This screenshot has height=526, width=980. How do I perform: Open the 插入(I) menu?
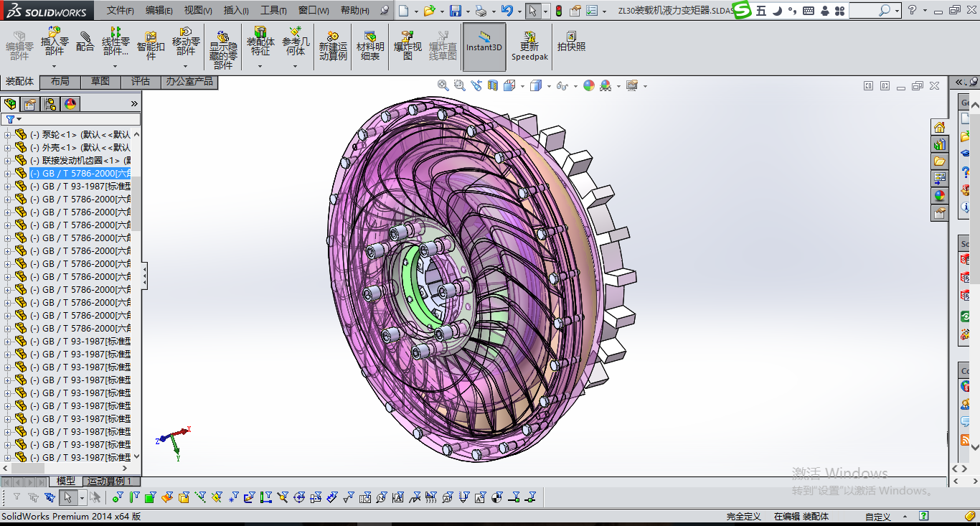(236, 11)
